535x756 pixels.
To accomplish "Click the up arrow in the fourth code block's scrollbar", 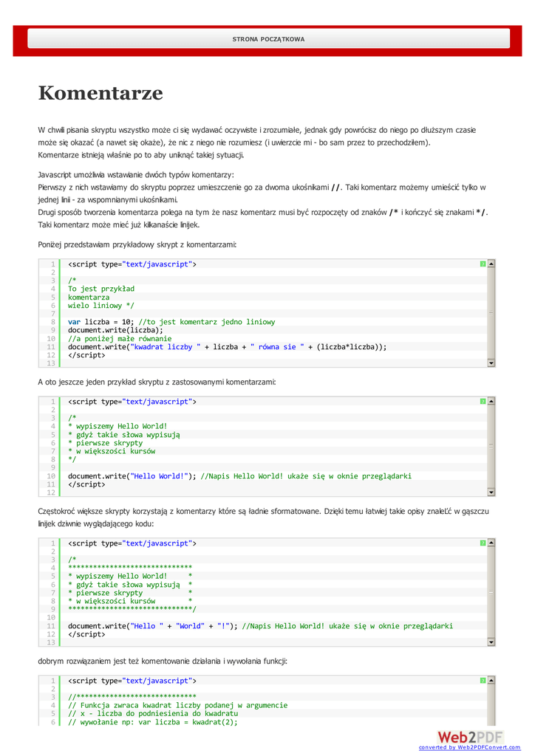I will (x=491, y=681).
